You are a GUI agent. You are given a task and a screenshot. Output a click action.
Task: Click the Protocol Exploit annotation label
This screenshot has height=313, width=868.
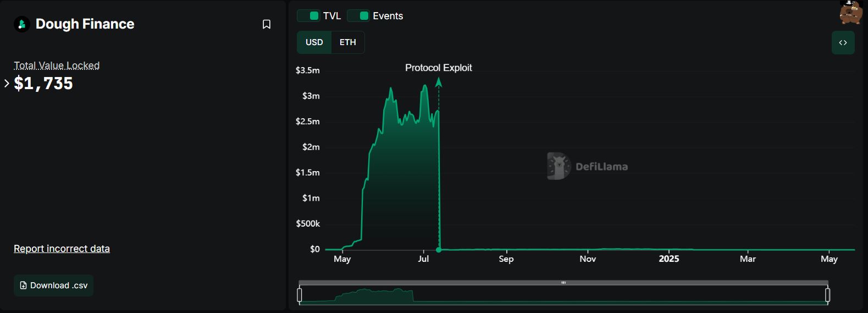pos(439,68)
